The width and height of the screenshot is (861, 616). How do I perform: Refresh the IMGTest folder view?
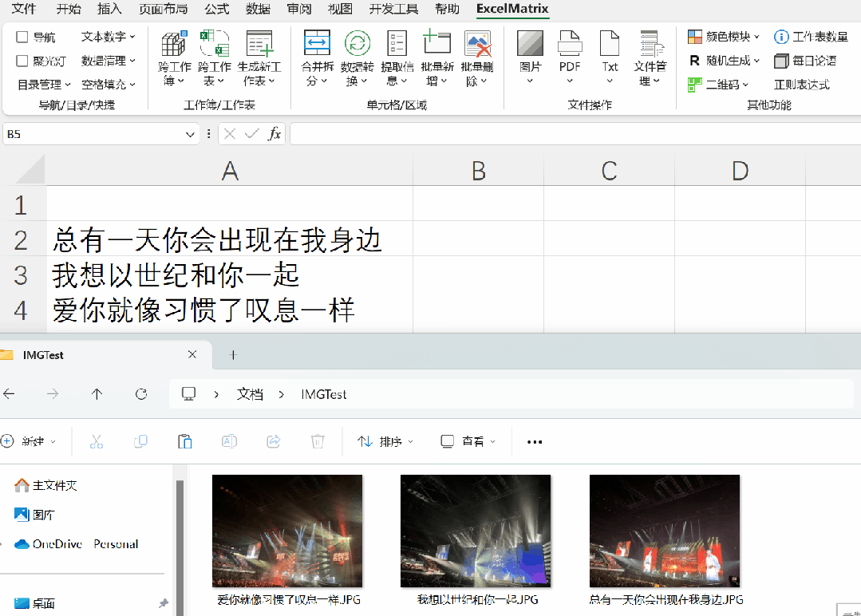(x=141, y=393)
